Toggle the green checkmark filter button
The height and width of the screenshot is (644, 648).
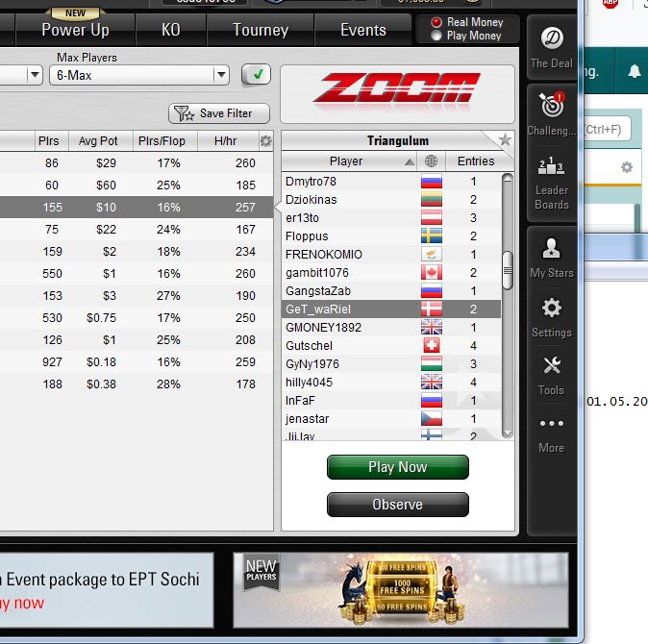tap(256, 75)
